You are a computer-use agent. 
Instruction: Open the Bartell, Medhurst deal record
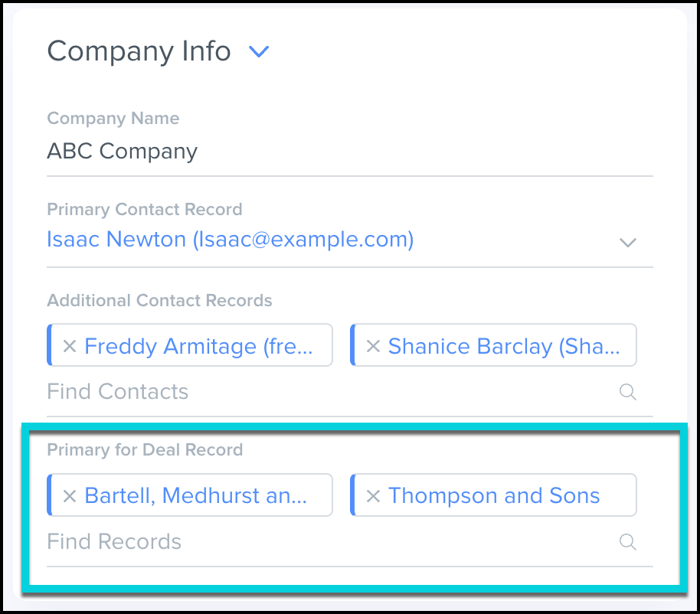coord(195,496)
